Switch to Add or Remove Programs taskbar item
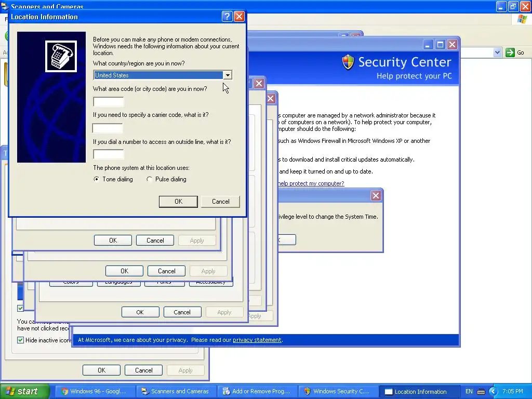 [x=257, y=391]
